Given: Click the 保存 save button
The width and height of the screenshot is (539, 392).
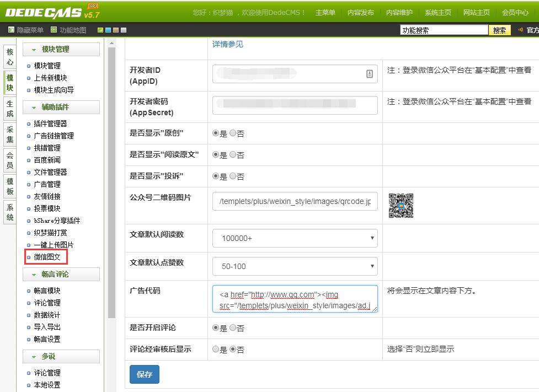Looking at the screenshot, I should (144, 374).
